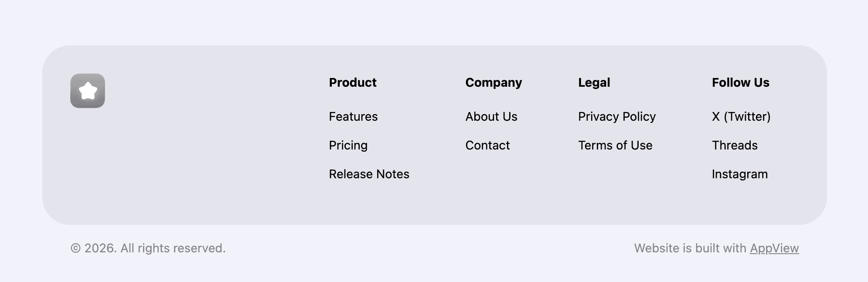This screenshot has height=282, width=868.
Task: Click the white star inside the logo
Action: point(88,92)
